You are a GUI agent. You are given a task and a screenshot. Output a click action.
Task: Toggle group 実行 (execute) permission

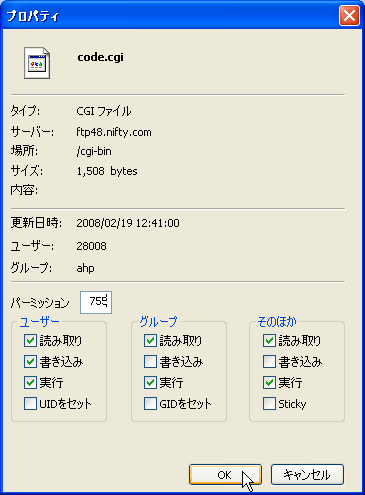[150, 383]
